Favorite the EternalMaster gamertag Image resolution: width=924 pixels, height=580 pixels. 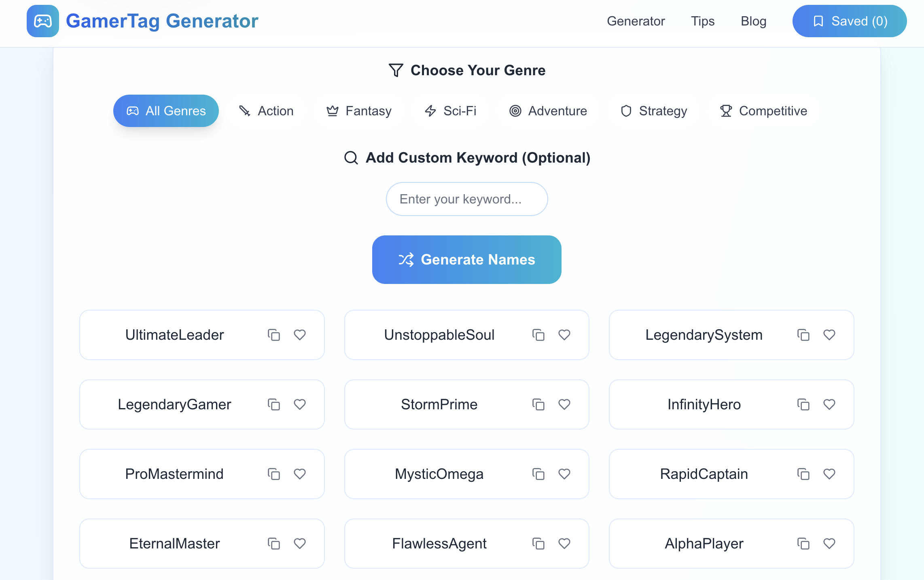(x=300, y=544)
